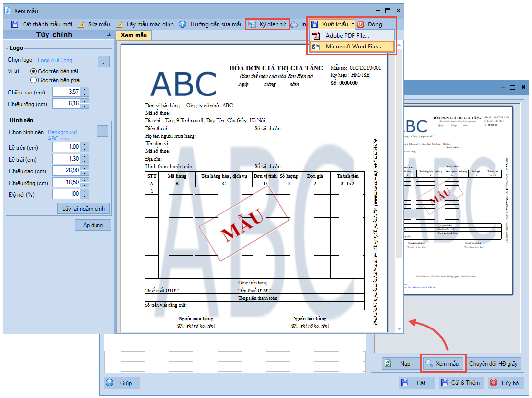Choose 'Microsoft Word File...' export option
This screenshot has width=532, height=398.
coord(353,47)
